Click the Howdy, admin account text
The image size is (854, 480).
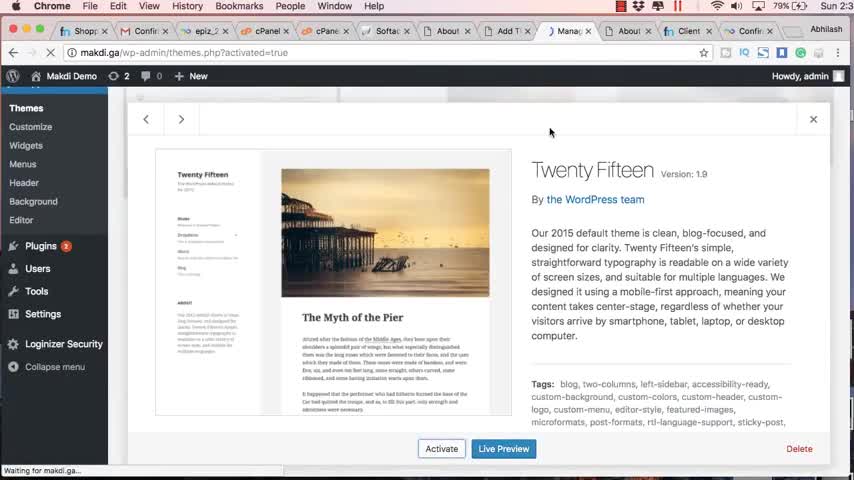click(x=800, y=76)
